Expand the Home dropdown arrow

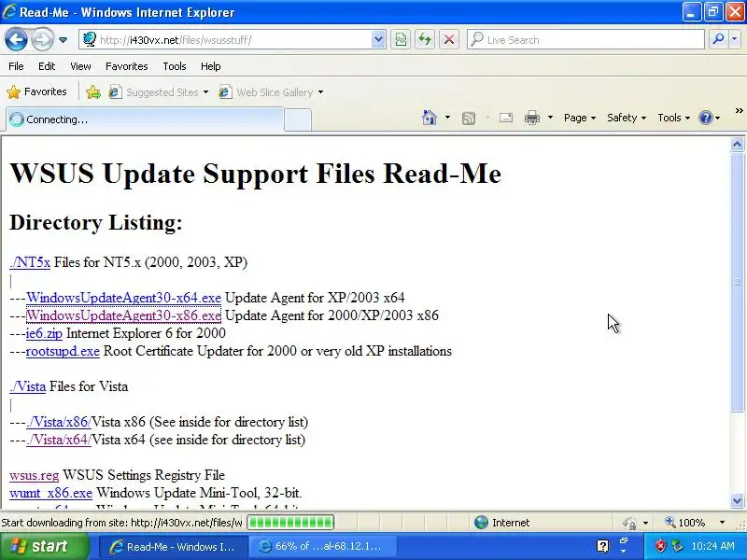pyautogui.click(x=447, y=118)
